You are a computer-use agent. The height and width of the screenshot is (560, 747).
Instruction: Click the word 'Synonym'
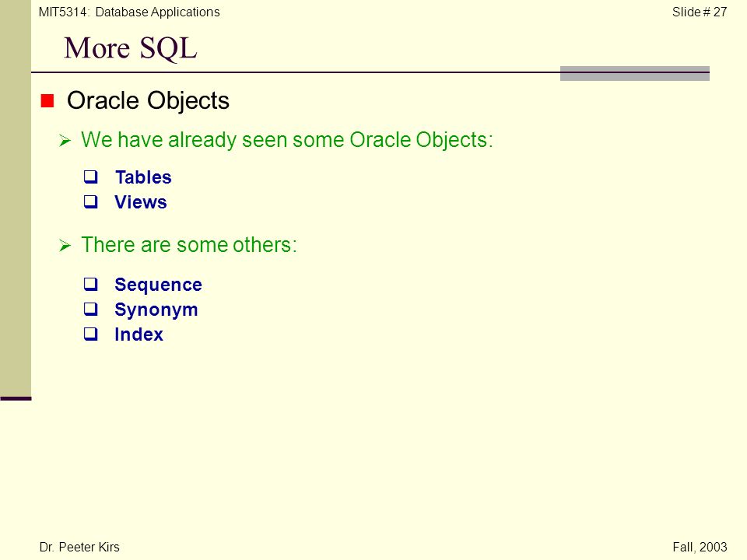[x=156, y=310]
